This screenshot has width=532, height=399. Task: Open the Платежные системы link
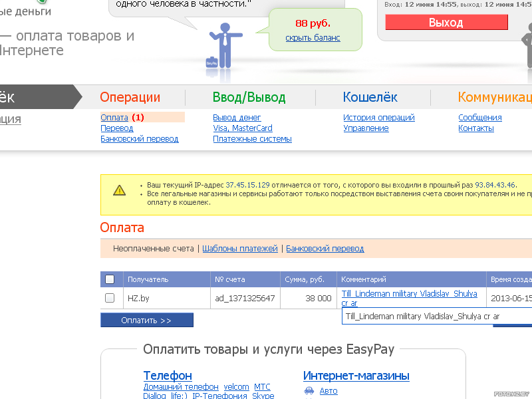pyautogui.click(x=252, y=139)
